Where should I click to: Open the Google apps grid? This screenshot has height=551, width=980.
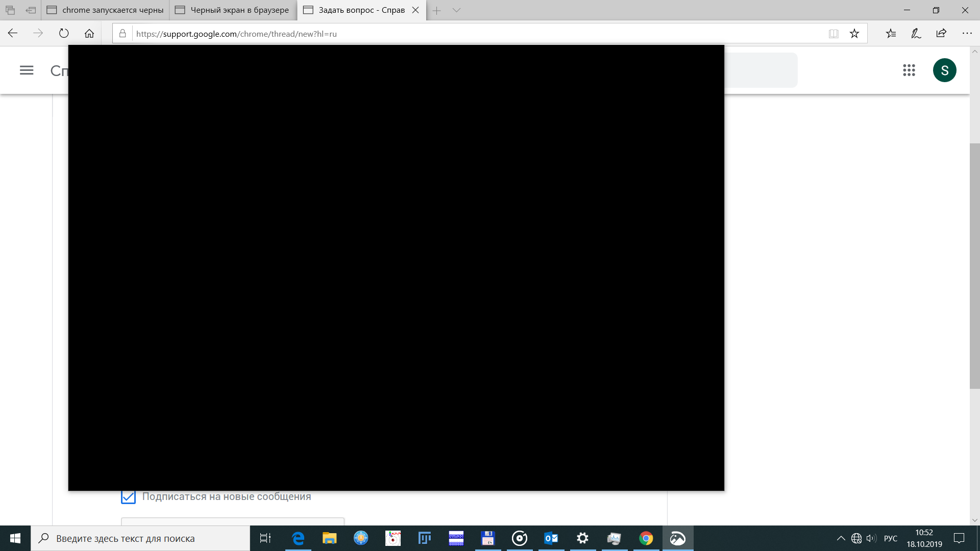(909, 70)
